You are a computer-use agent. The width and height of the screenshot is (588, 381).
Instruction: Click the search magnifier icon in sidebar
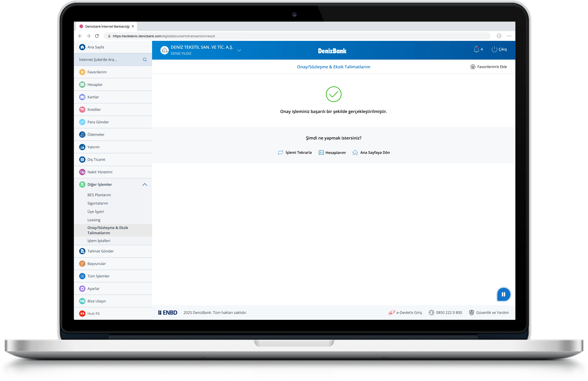point(145,60)
